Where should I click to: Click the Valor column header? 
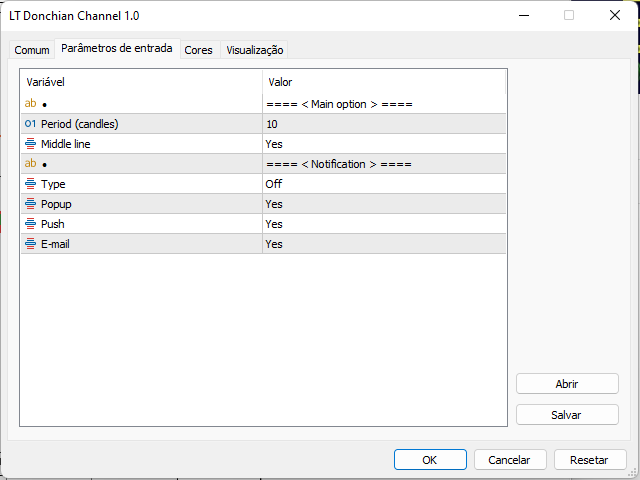point(384,82)
